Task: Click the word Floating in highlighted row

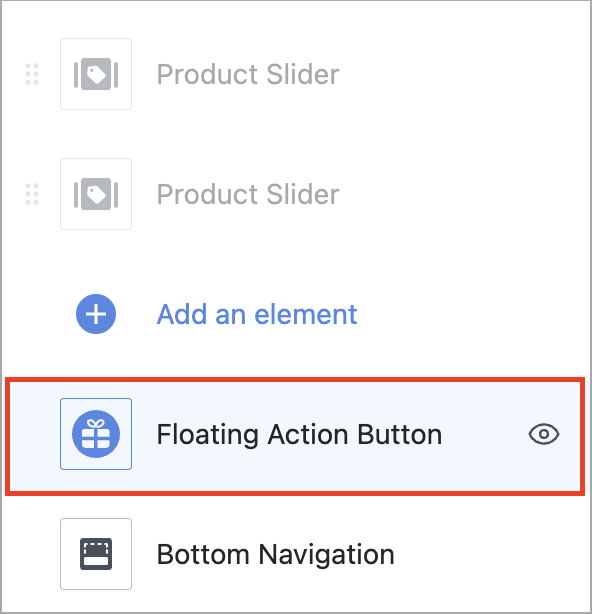Action: tap(208, 434)
